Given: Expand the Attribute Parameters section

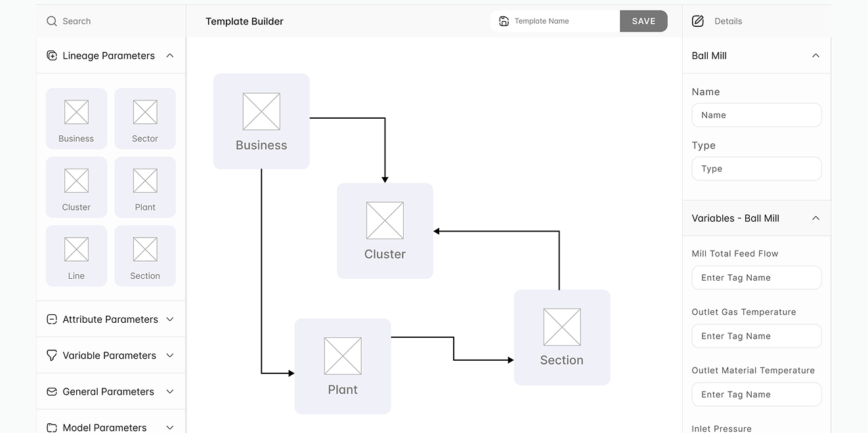Looking at the screenshot, I should (x=170, y=320).
